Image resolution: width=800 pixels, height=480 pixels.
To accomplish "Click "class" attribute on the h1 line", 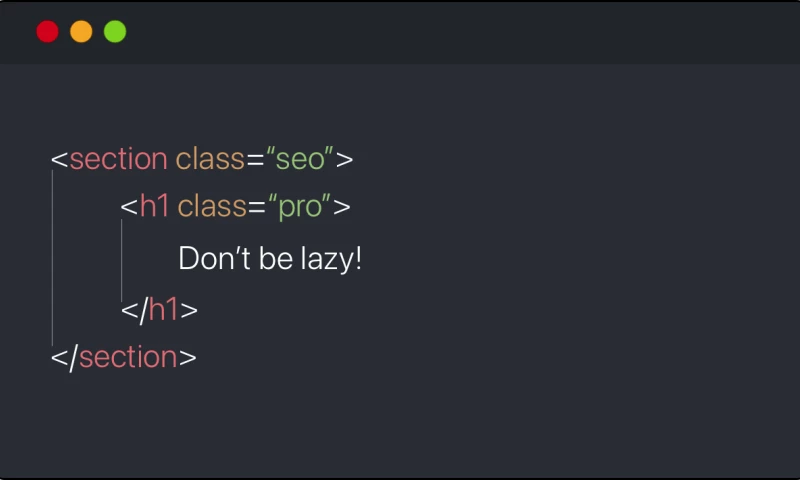I will [212, 206].
